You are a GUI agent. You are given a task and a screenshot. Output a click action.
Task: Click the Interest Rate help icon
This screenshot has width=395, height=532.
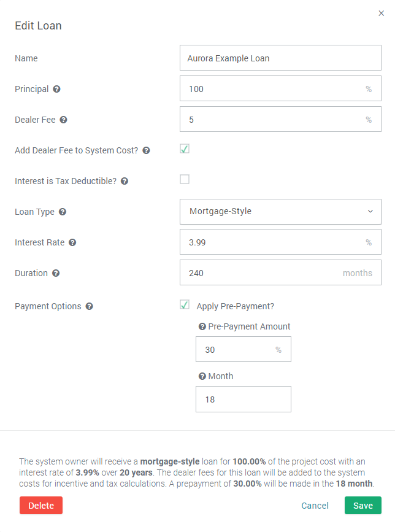click(x=72, y=242)
